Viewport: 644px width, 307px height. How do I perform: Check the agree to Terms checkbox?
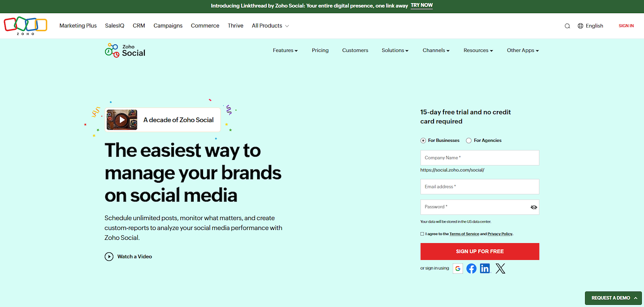(x=422, y=234)
